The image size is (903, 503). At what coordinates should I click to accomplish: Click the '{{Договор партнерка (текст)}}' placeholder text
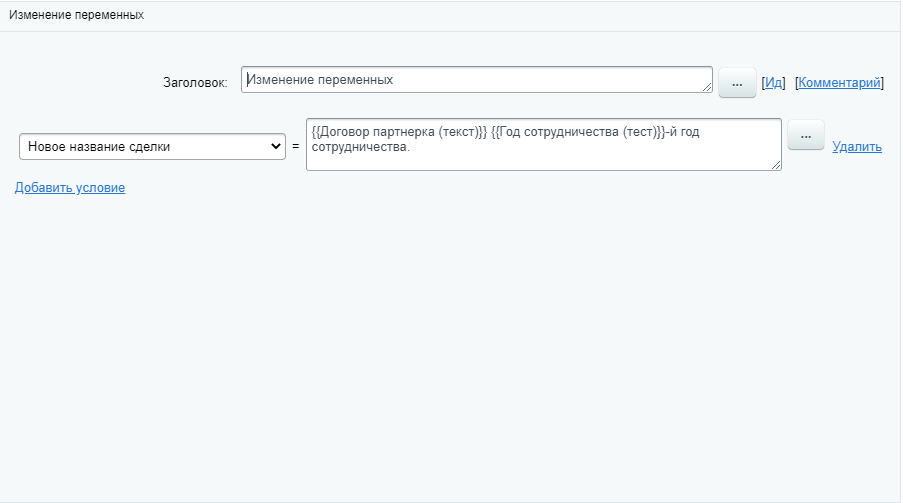[x=399, y=131]
